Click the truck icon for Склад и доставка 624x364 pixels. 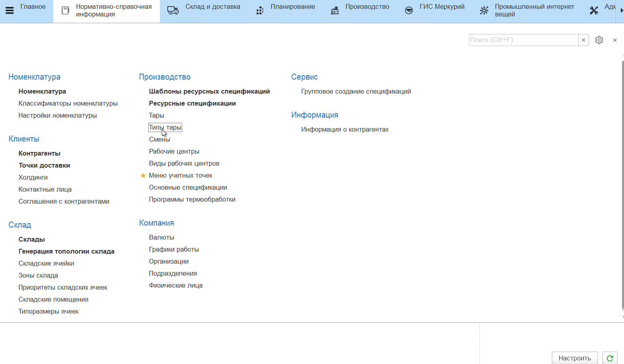(x=173, y=11)
